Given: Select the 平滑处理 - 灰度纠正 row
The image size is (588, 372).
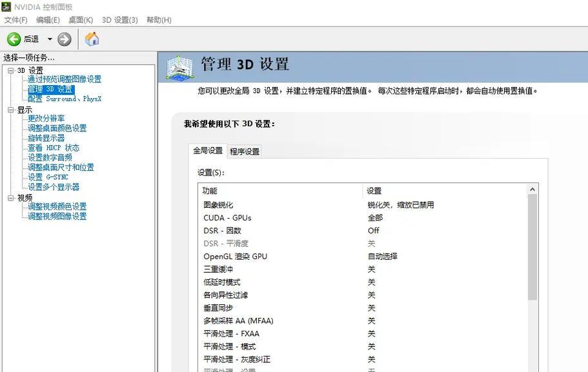Looking at the screenshot, I should 363,359.
